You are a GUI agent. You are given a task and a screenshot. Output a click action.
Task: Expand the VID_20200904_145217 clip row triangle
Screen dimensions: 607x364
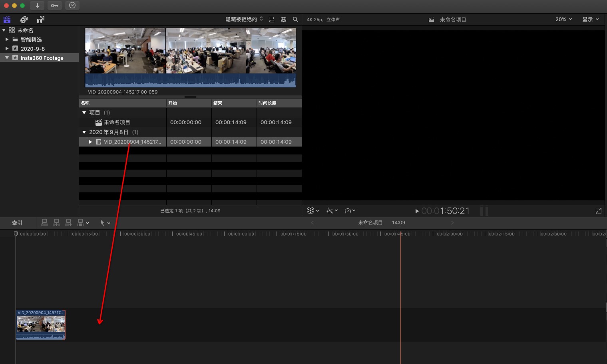tap(90, 142)
